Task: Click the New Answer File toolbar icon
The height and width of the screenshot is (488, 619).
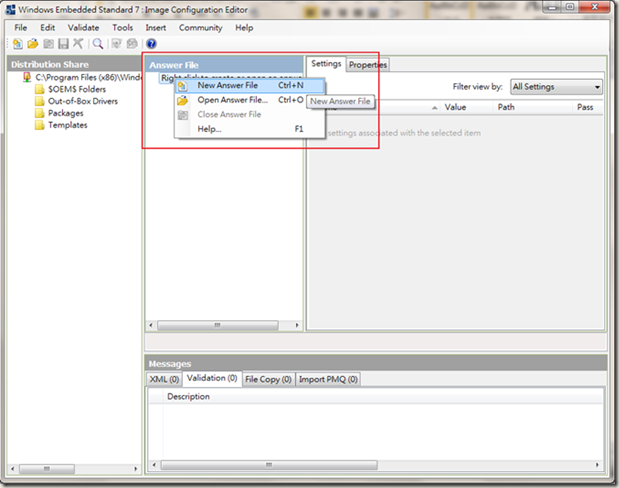Action: pos(17,44)
